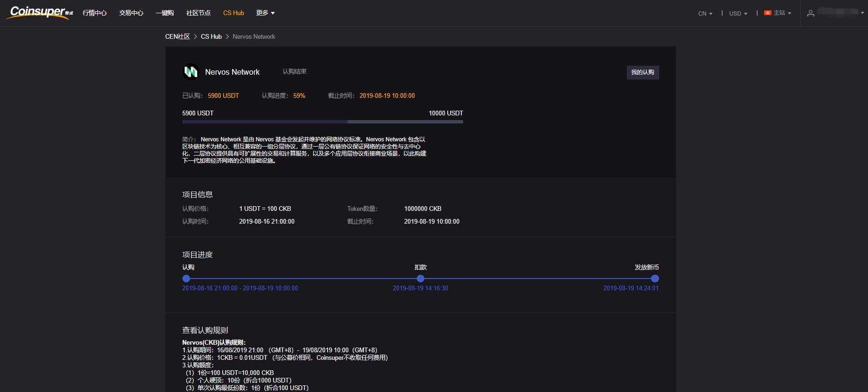Click the subscription progress bar
Viewport: 868px width, 392px height.
(x=322, y=122)
